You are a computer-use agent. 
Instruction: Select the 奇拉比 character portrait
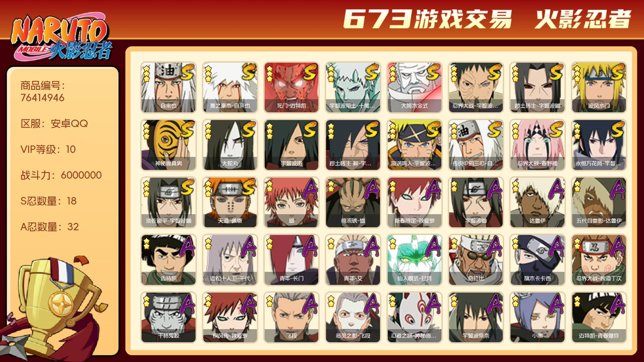click(476, 260)
